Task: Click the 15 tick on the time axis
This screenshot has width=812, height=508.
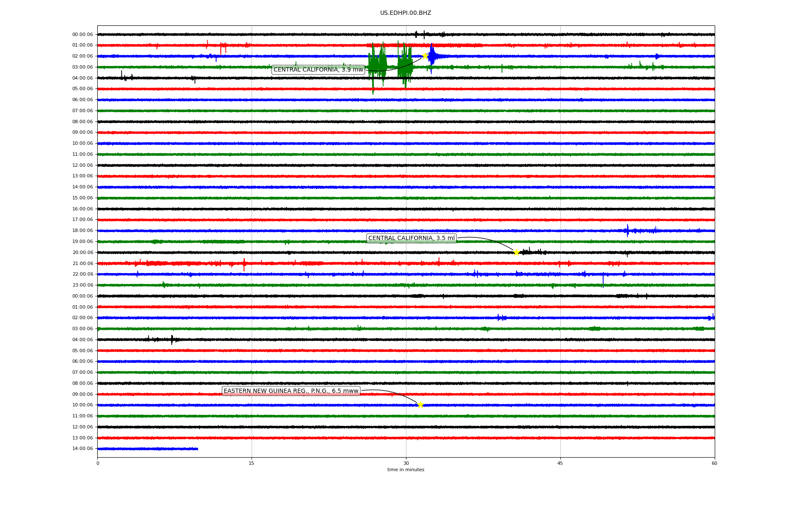Action: (252, 463)
